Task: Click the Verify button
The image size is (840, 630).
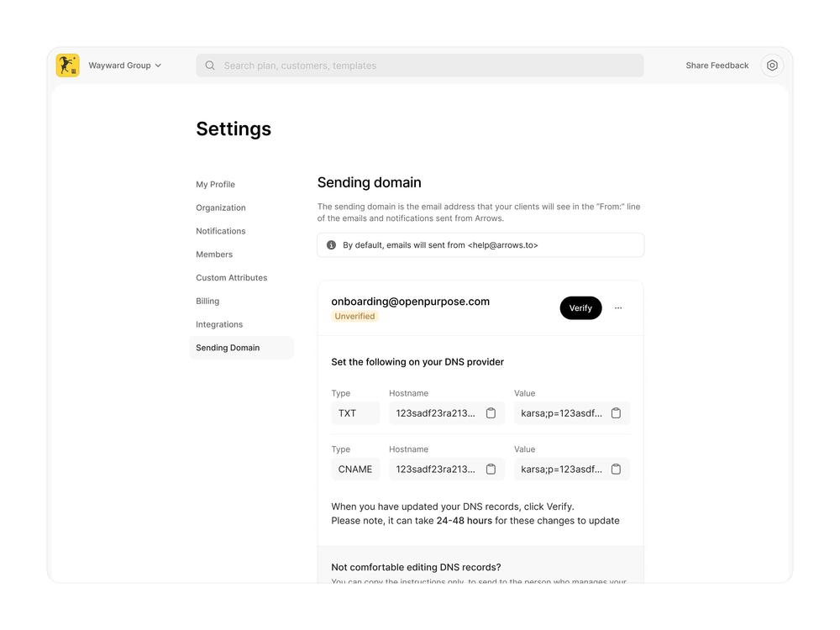Action: [580, 308]
